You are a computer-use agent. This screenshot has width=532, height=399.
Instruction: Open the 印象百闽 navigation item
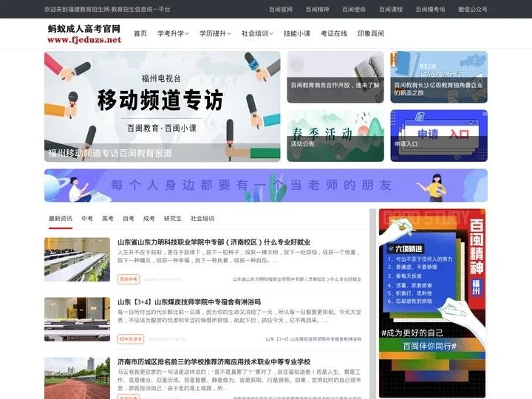(370, 33)
